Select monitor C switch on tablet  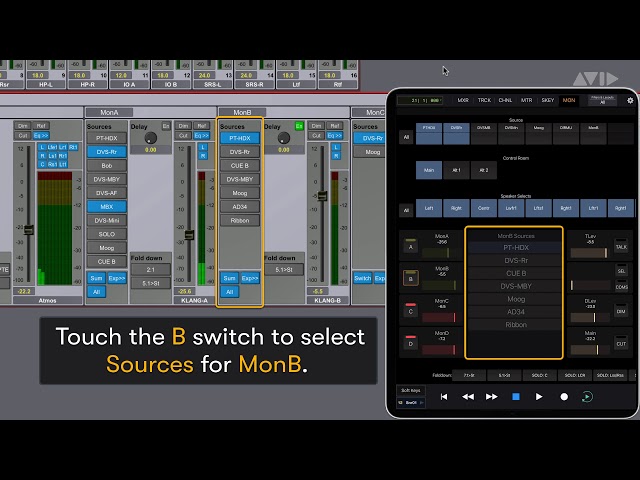411,310
